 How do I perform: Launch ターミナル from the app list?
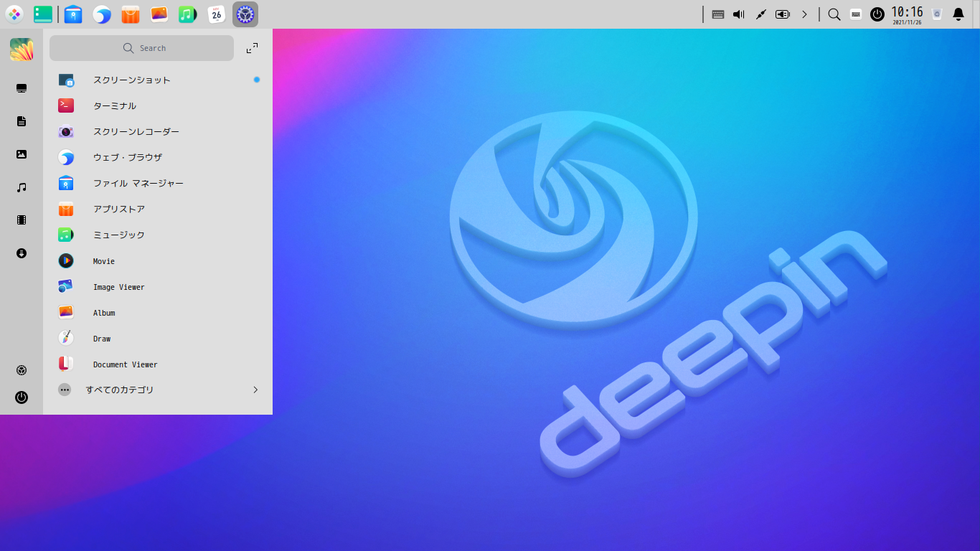click(x=158, y=105)
